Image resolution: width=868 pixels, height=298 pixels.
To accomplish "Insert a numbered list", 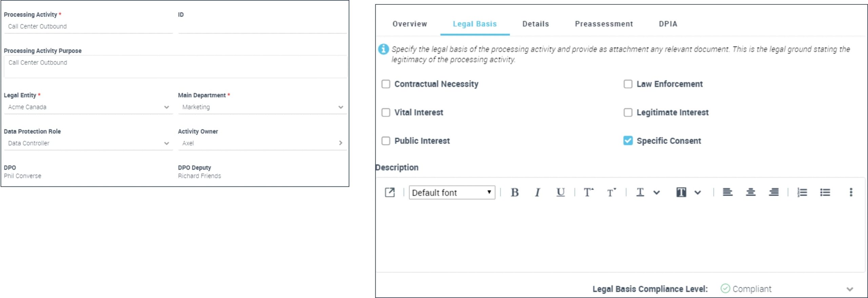I will tap(802, 193).
